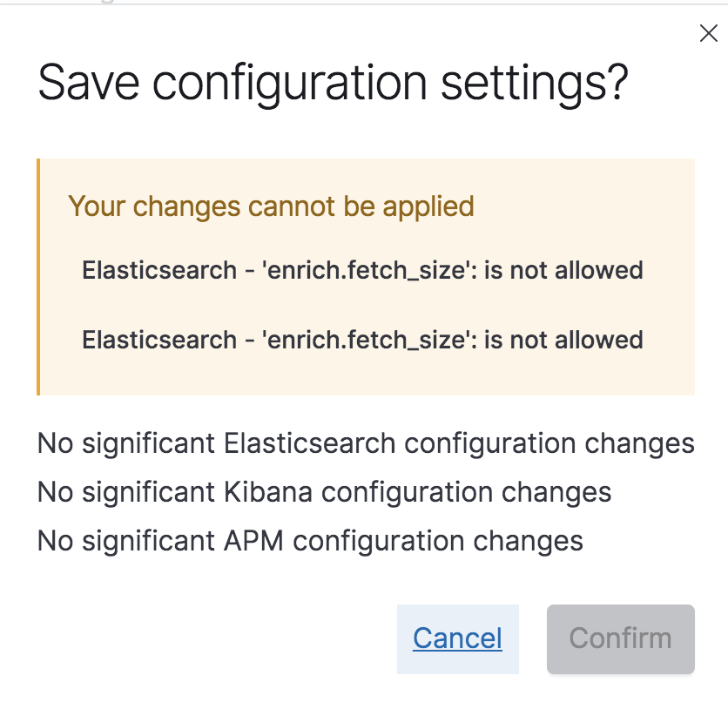This screenshot has height=716, width=728.
Task: Click the first enrich.fetch_size error line
Action: pyautogui.click(x=362, y=270)
